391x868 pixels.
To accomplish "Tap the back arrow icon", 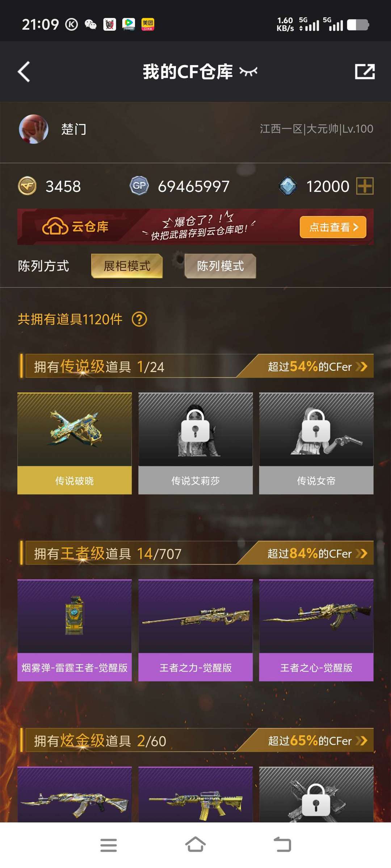I will coord(24,72).
